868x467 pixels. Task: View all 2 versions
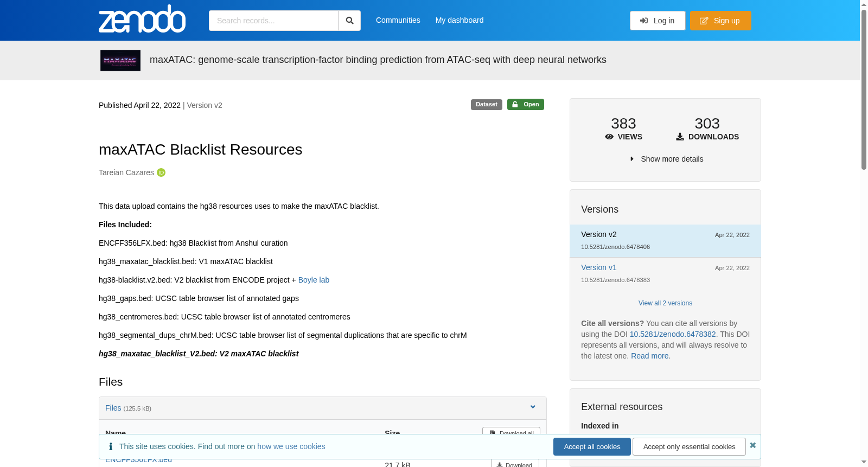point(665,303)
